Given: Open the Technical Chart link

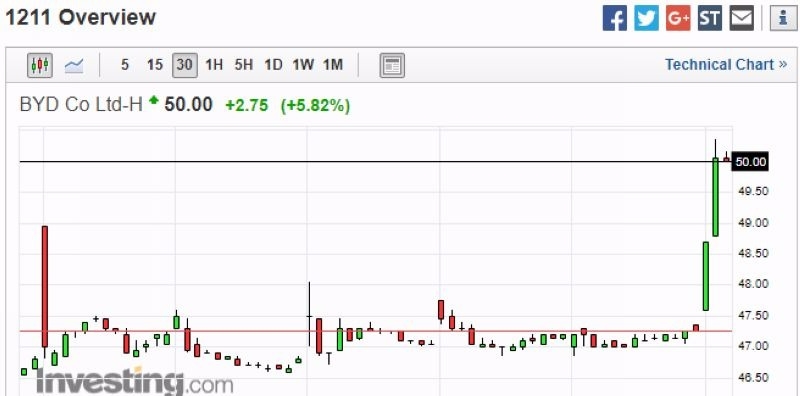Looking at the screenshot, I should click(x=726, y=65).
